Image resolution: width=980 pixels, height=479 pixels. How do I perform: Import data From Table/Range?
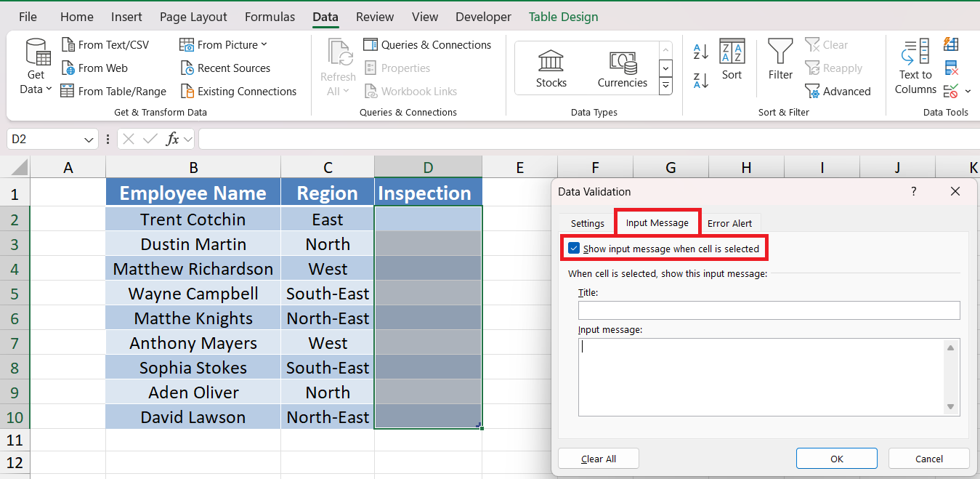click(113, 92)
